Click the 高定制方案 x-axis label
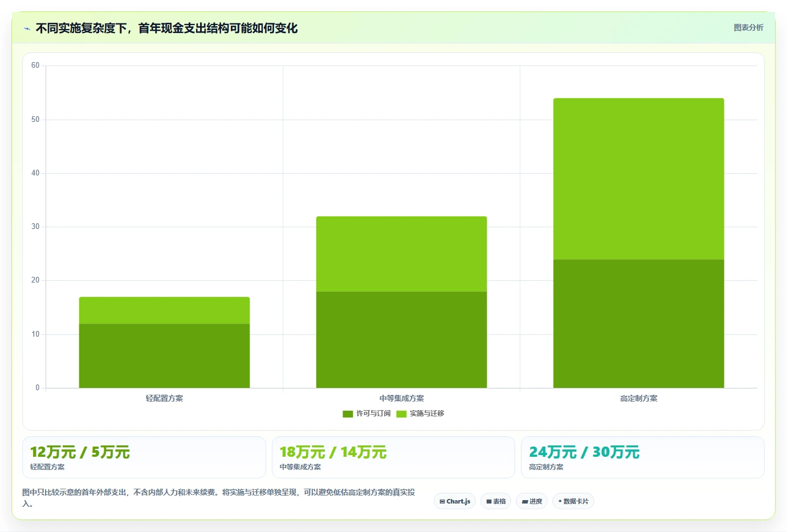 pyautogui.click(x=638, y=398)
